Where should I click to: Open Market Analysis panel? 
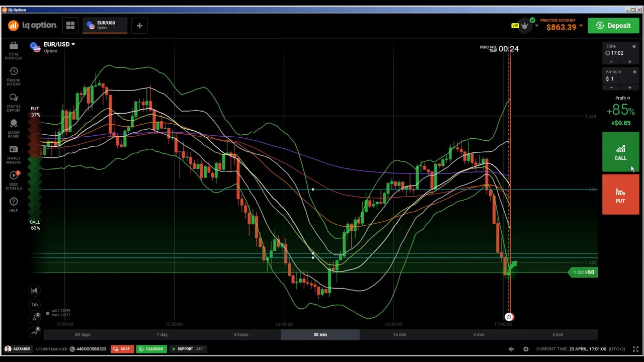pos(14,155)
